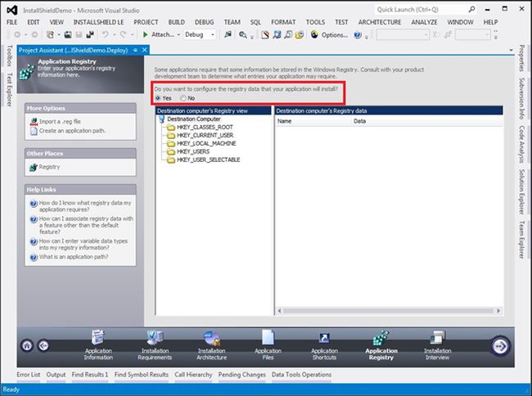The width and height of the screenshot is (532, 396).
Task: Select HKEY_LOCAL_MACHINE registry key
Action: point(206,143)
